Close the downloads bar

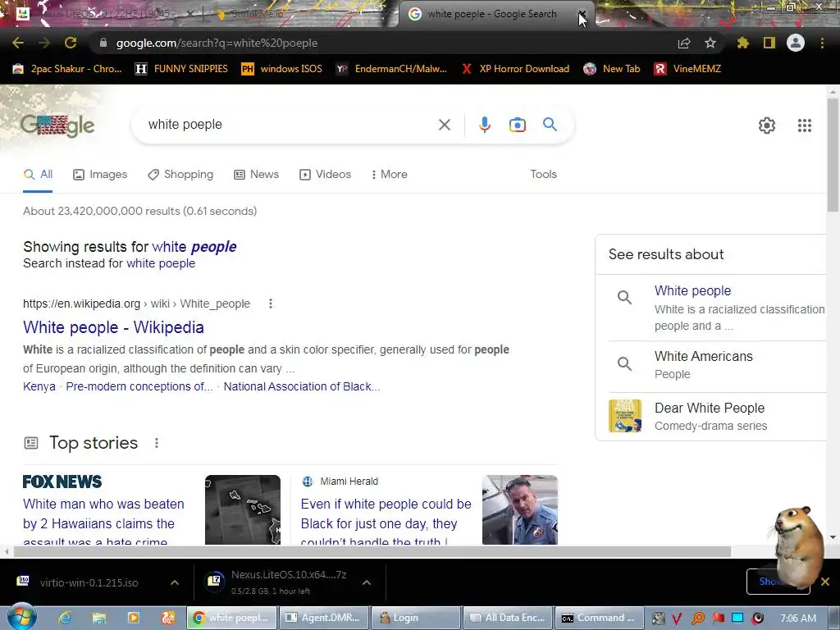(825, 582)
